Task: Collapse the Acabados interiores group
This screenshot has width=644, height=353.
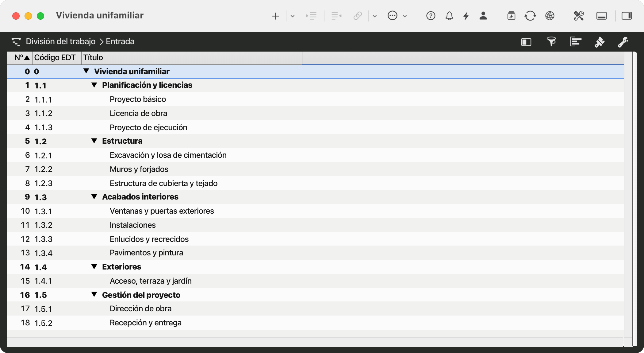Action: 94,197
